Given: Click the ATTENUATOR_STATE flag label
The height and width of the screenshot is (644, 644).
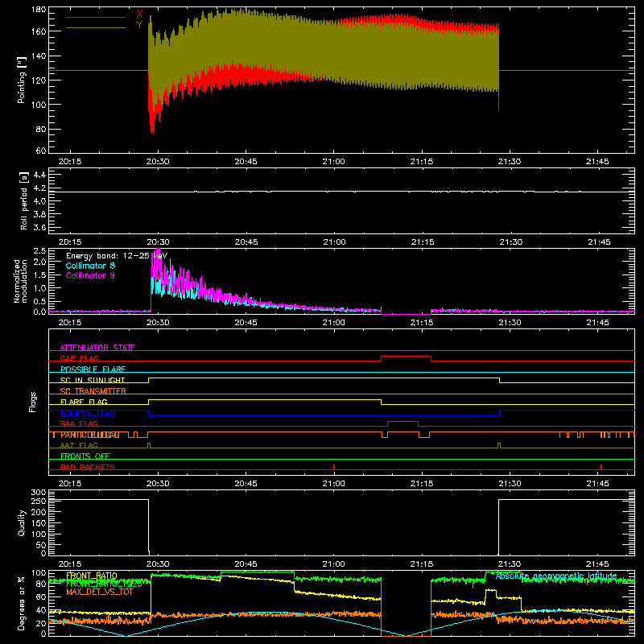Looking at the screenshot, I should tap(97, 348).
